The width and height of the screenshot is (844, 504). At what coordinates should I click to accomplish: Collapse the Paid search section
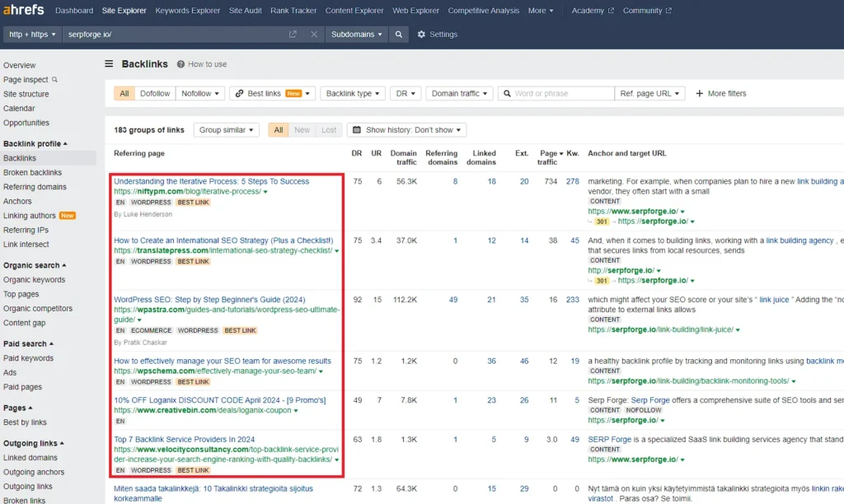tap(28, 343)
